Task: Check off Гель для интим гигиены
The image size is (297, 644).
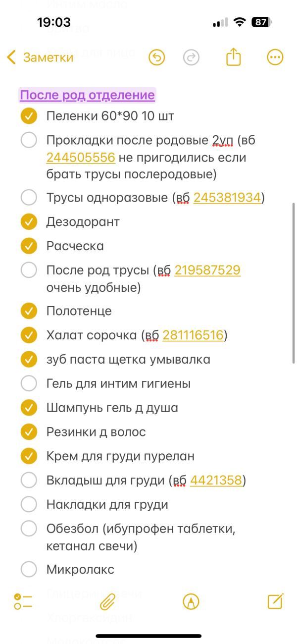Action: pyautogui.click(x=28, y=383)
